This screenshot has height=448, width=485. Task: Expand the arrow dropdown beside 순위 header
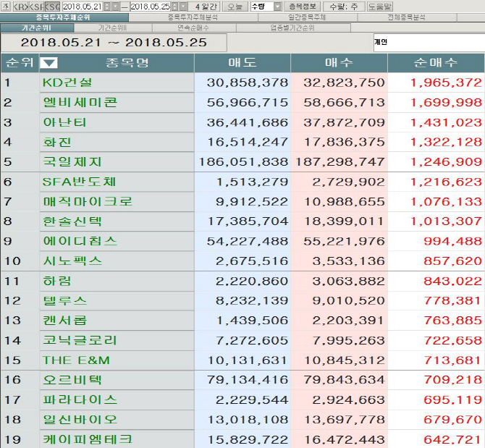48,63
